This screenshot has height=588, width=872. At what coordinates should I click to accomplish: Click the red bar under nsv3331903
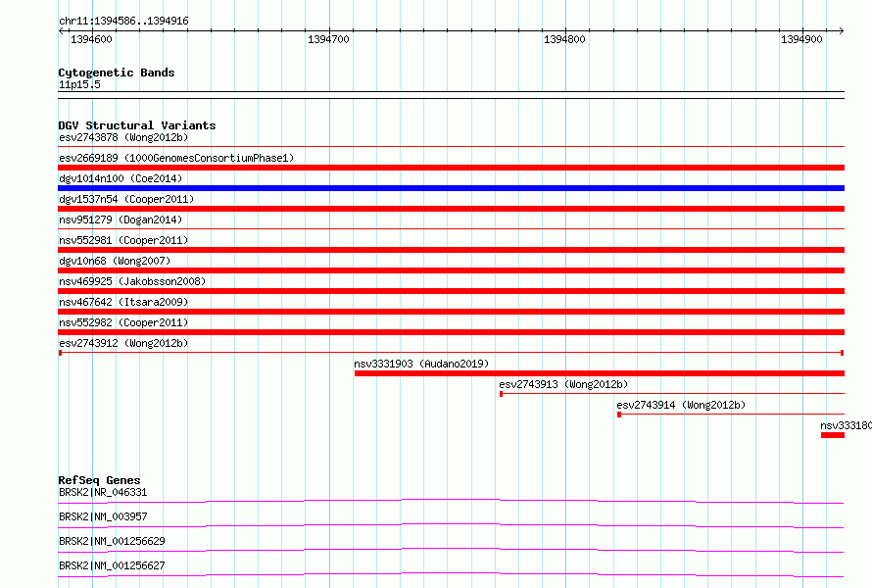pyautogui.click(x=600, y=373)
